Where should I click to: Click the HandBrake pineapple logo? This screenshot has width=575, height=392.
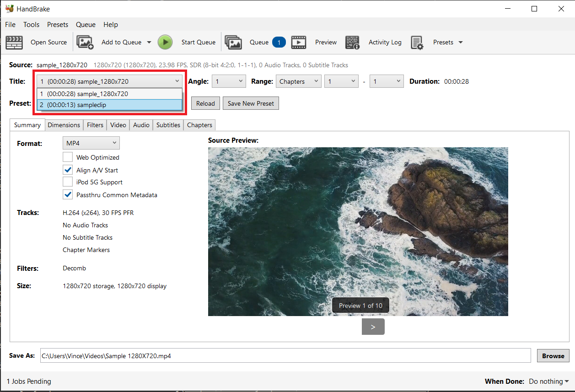9,8
